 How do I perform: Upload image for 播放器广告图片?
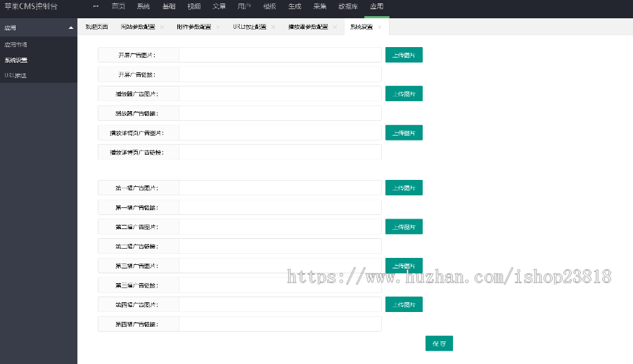click(404, 93)
